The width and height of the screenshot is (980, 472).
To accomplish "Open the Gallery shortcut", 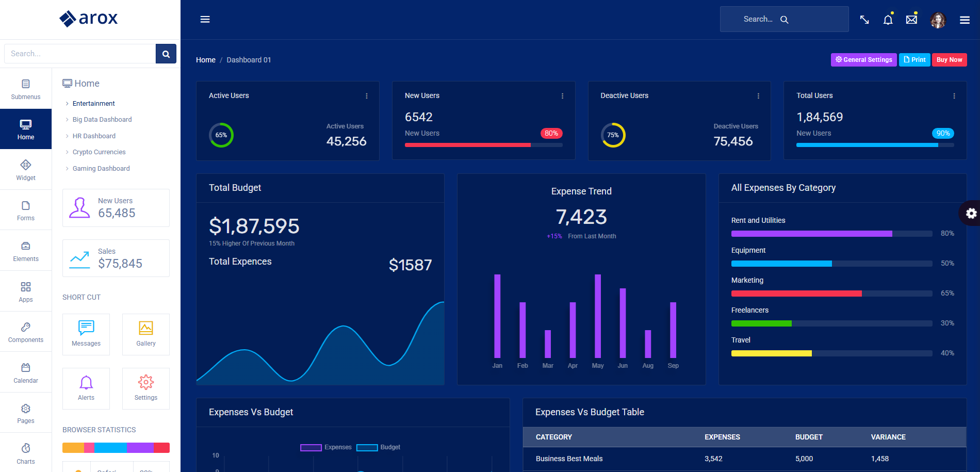I will [x=146, y=334].
